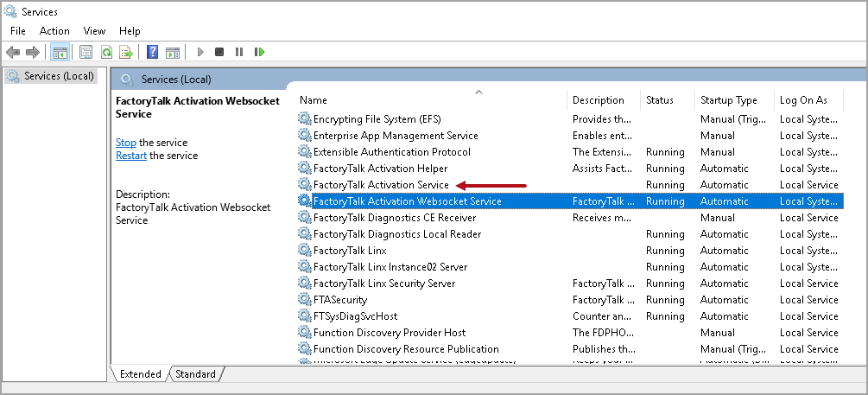This screenshot has height=395, width=868.
Task: Open the View menu
Action: (x=94, y=31)
